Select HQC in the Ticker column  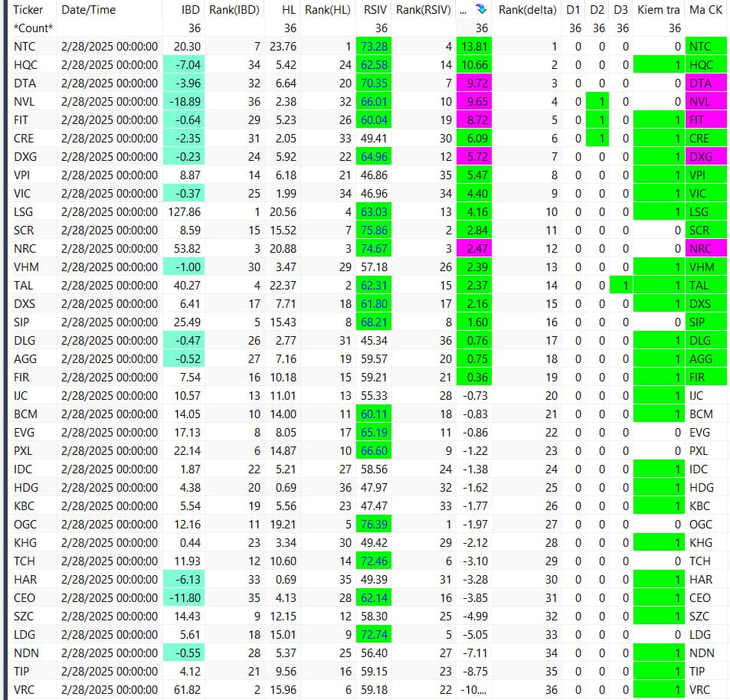pyautogui.click(x=25, y=64)
